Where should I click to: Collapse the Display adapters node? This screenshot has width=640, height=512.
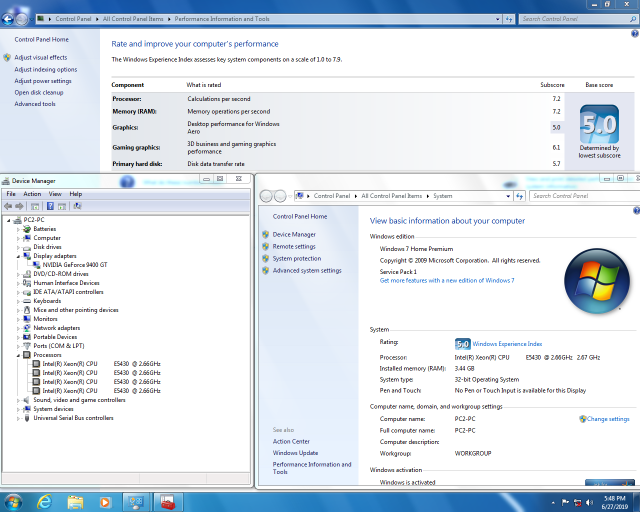(19, 256)
